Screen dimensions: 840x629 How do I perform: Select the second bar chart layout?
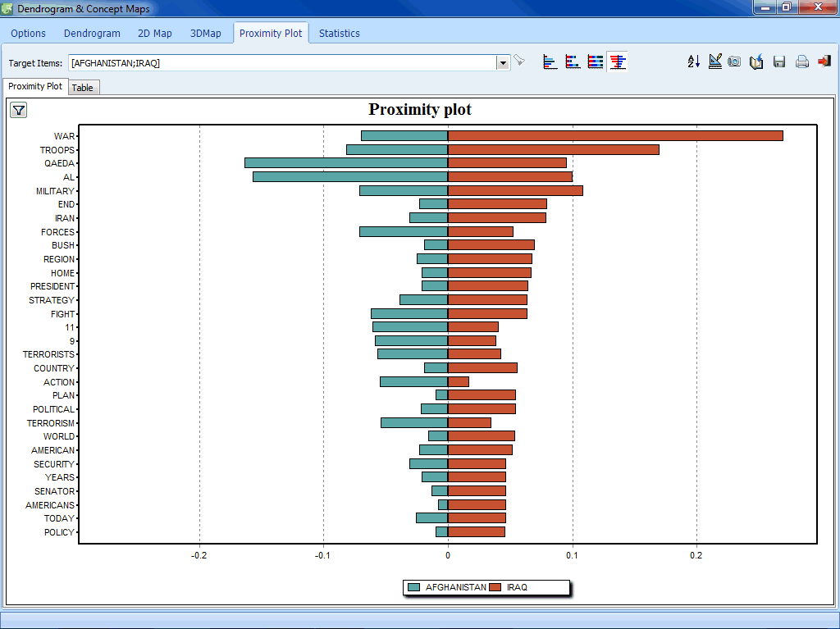(573, 62)
